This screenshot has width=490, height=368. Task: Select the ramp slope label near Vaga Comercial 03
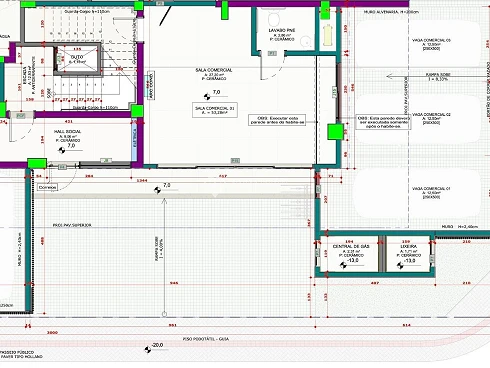tap(438, 77)
